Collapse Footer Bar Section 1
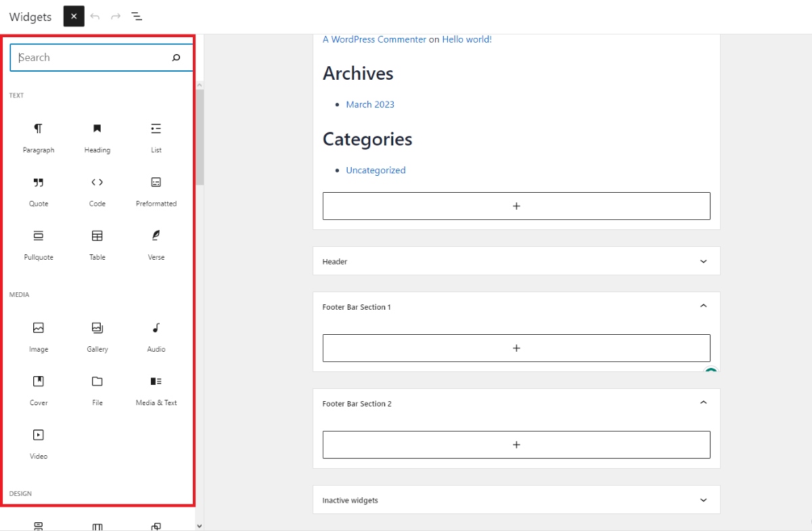The image size is (812, 531). coord(703,306)
